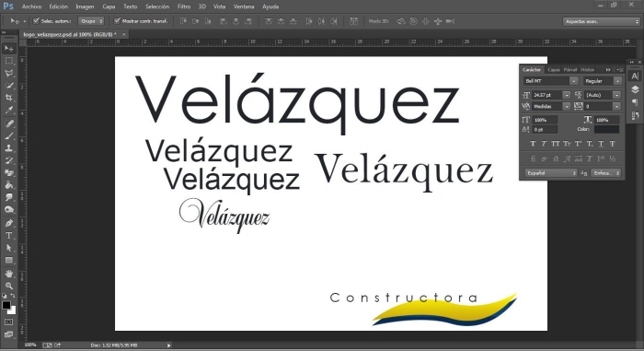The width and height of the screenshot is (644, 351).
Task: Select the Paint Bucket tool
Action: coord(8,185)
